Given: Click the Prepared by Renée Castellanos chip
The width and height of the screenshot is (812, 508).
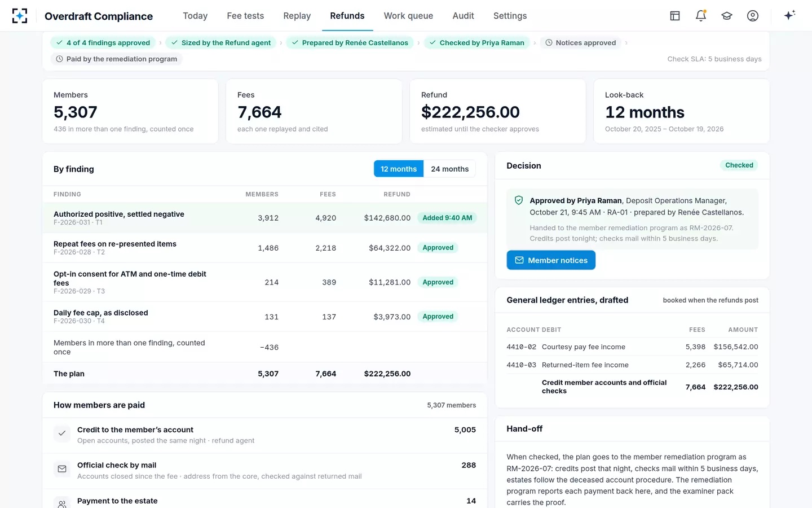Looking at the screenshot, I should pos(350,43).
